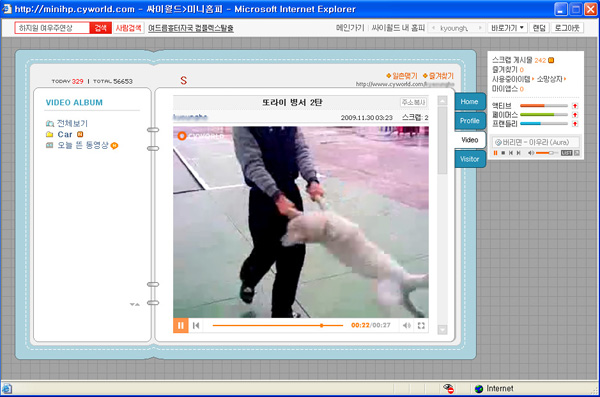Screen dimensions: 600x397
Task: Open the 바로가기 dropdown
Action: 507,28
